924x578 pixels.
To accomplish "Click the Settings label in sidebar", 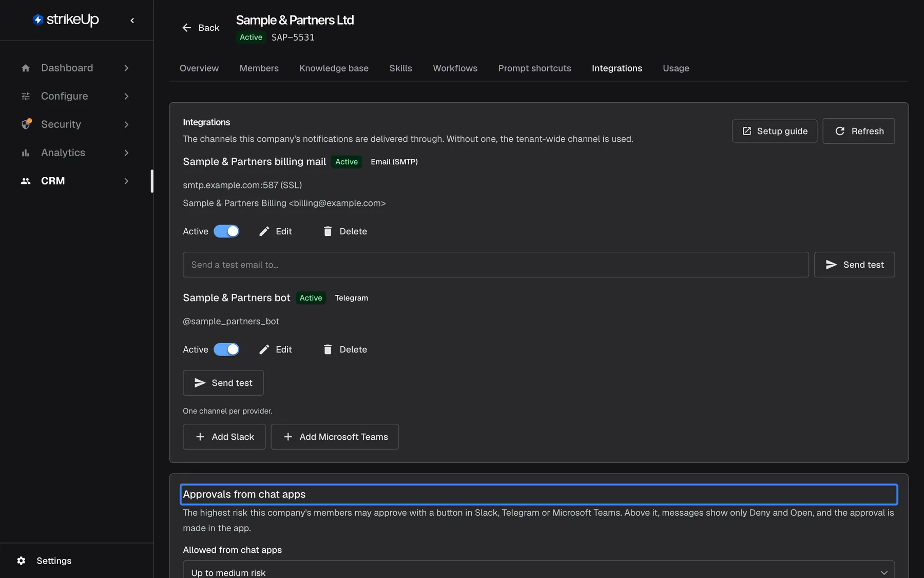I will click(54, 561).
